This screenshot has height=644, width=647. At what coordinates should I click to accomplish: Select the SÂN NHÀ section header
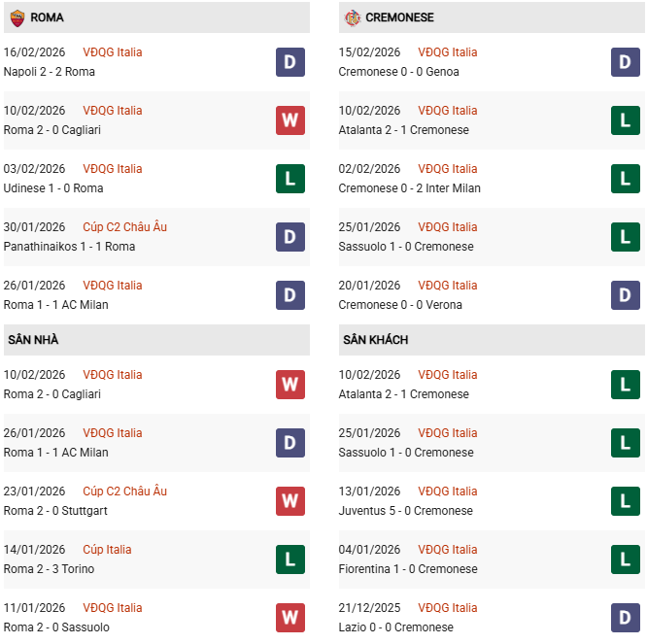point(34,340)
